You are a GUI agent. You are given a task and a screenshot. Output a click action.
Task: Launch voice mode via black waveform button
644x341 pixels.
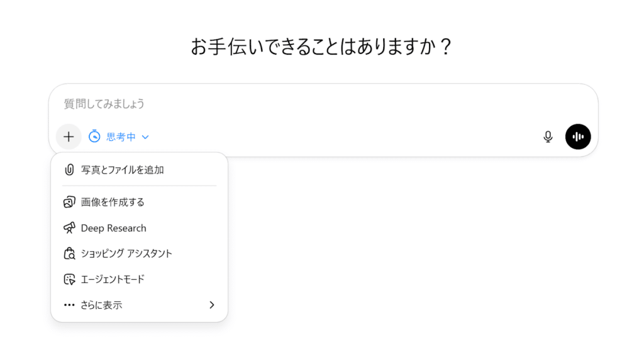point(578,137)
